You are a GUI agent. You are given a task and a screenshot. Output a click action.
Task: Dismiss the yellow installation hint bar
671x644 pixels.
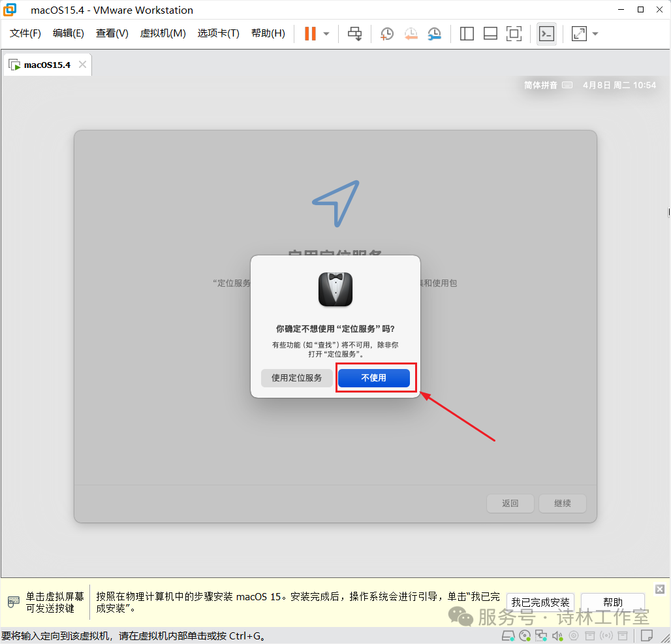[x=660, y=589]
